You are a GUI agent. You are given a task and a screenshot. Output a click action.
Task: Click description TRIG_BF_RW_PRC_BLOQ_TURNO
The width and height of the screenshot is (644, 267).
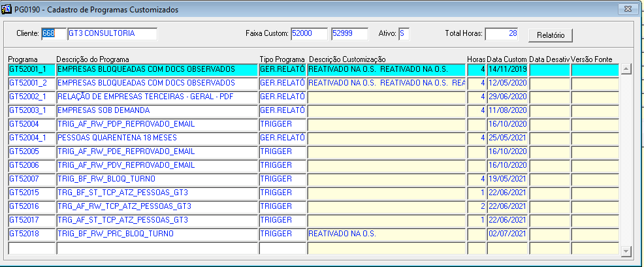pyautogui.click(x=157, y=234)
